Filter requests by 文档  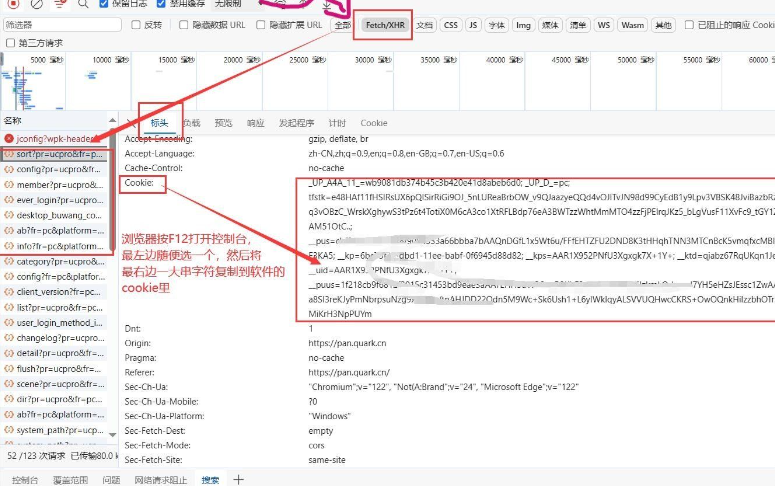424,25
